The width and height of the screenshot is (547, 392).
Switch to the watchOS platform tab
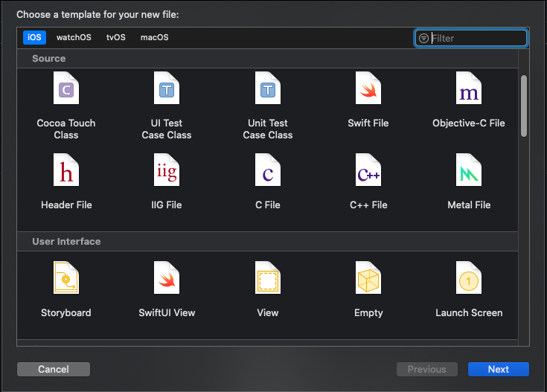point(74,37)
